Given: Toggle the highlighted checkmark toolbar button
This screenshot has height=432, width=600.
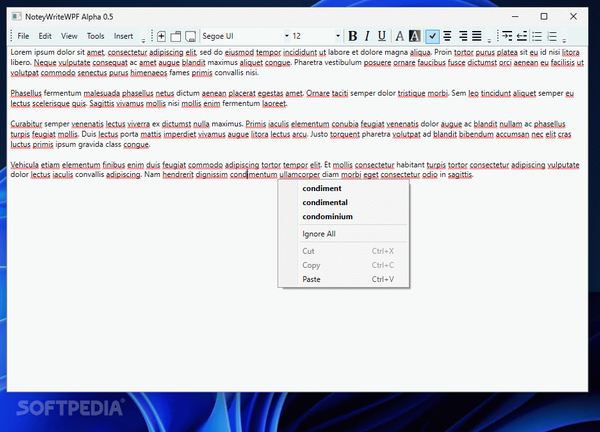Looking at the screenshot, I should pyautogui.click(x=432, y=36).
